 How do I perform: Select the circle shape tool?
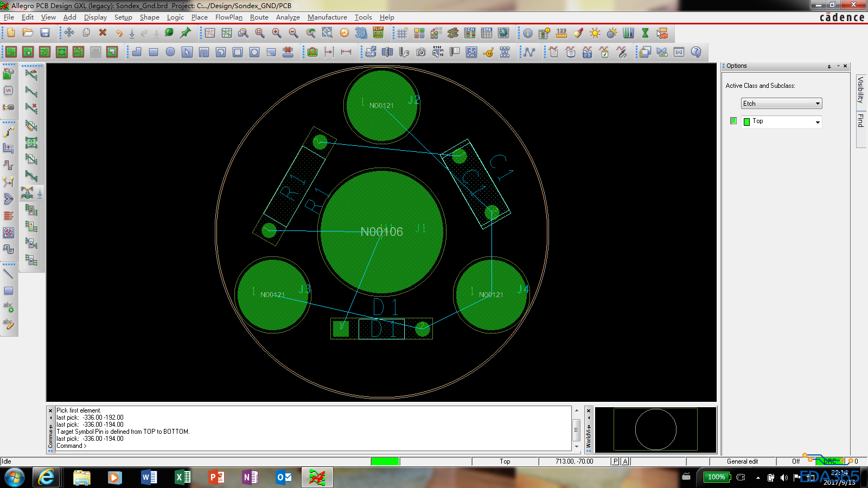point(170,52)
